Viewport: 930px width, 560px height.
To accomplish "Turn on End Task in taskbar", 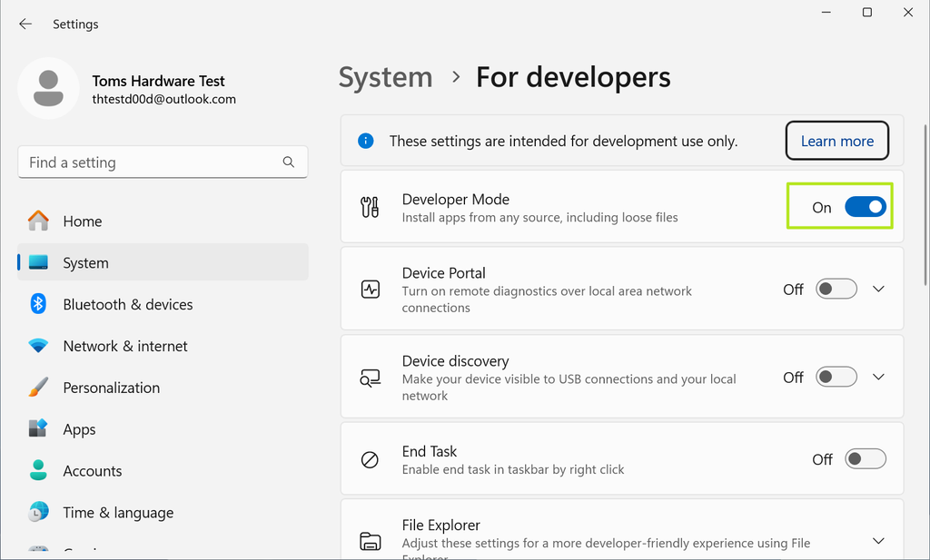I will [865, 458].
